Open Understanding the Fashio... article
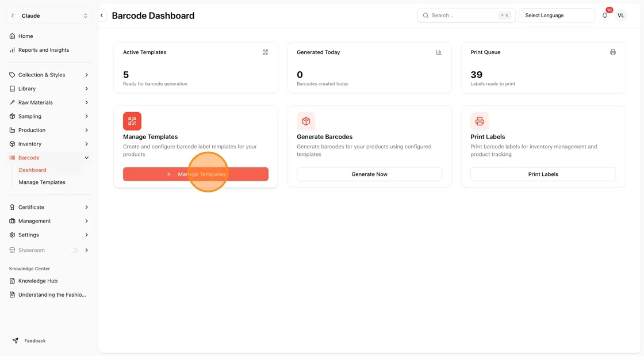This screenshot has width=644, height=356. (x=52, y=295)
